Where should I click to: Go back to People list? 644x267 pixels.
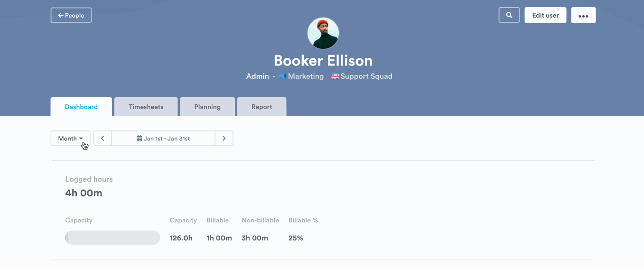coord(71,15)
